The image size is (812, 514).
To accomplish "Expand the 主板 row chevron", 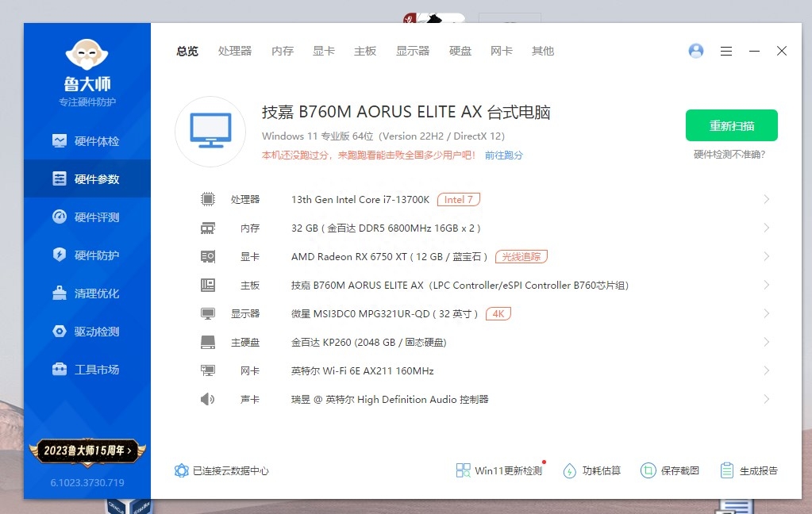I will coord(767,285).
